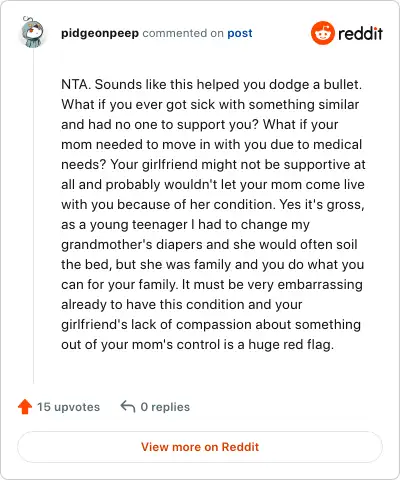Click the line "as a young teenager I had"
The image size is (400, 480).
[185, 225]
